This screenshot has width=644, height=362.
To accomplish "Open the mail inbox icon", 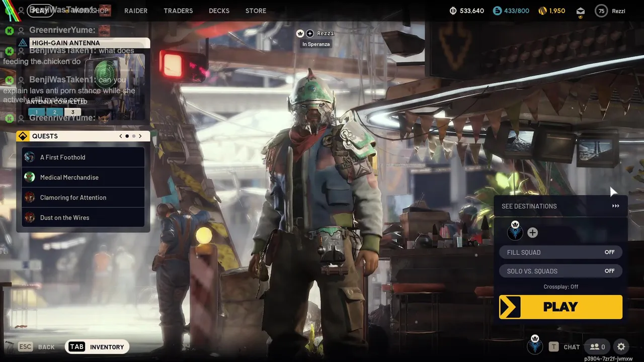I will pyautogui.click(x=580, y=11).
